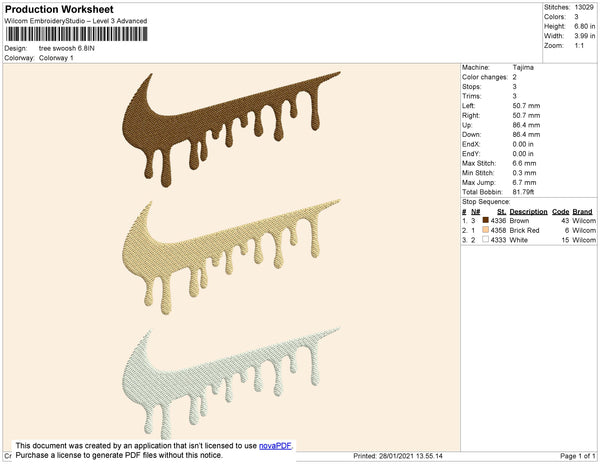600x464 pixels.
Task: Select the brown dripping swoosh design
Action: (x=230, y=128)
